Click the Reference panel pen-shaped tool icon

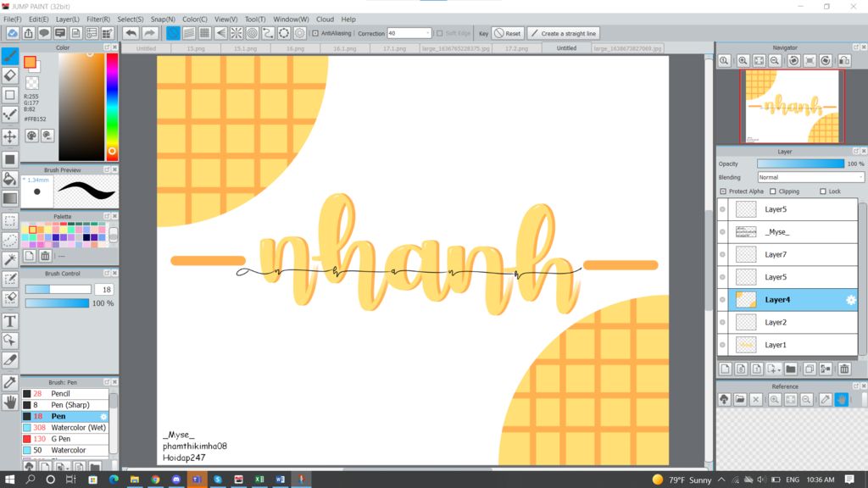coord(826,400)
